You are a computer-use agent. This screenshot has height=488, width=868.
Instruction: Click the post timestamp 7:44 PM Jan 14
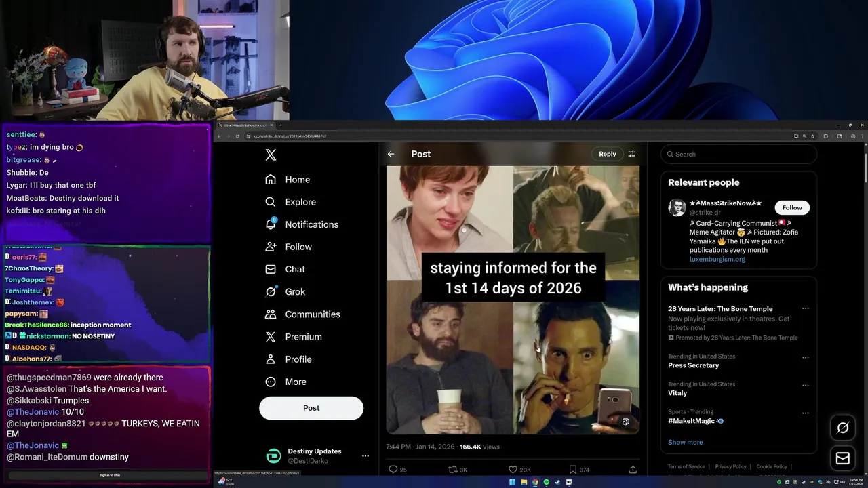pos(420,447)
